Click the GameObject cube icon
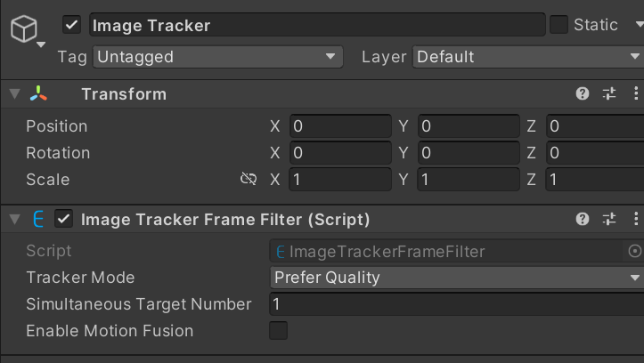The width and height of the screenshot is (644, 363). (x=24, y=28)
